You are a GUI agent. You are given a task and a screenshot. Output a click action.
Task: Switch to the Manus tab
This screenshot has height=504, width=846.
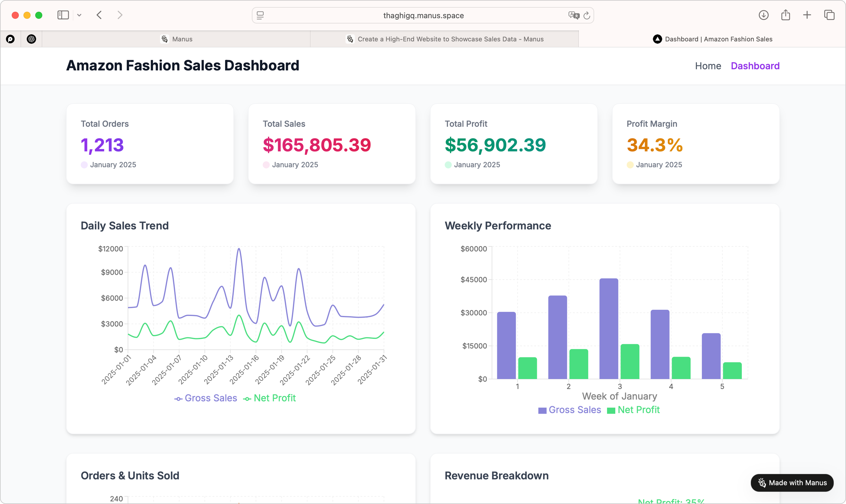click(x=176, y=39)
